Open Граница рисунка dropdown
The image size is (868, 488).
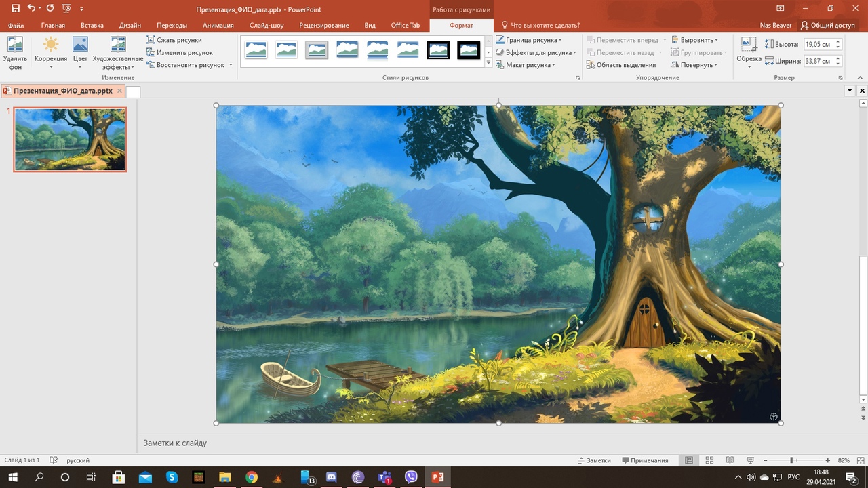coord(529,40)
